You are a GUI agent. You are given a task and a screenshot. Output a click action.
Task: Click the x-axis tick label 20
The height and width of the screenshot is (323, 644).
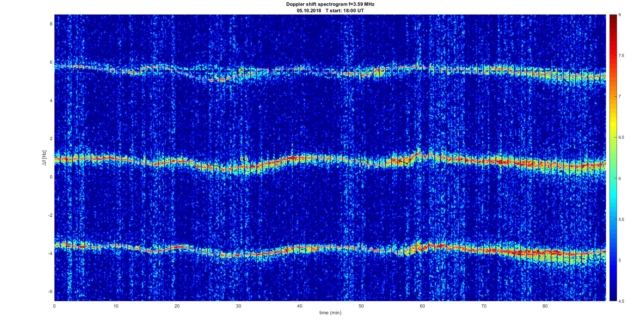point(177,306)
